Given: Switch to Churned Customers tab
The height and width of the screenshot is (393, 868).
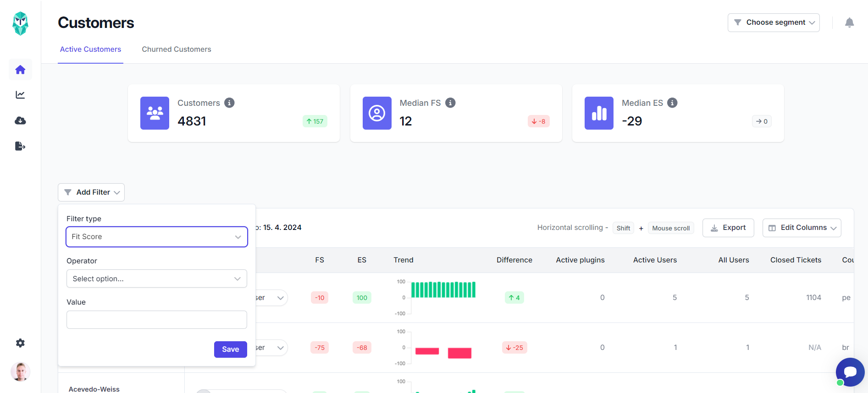Looking at the screenshot, I should (177, 49).
